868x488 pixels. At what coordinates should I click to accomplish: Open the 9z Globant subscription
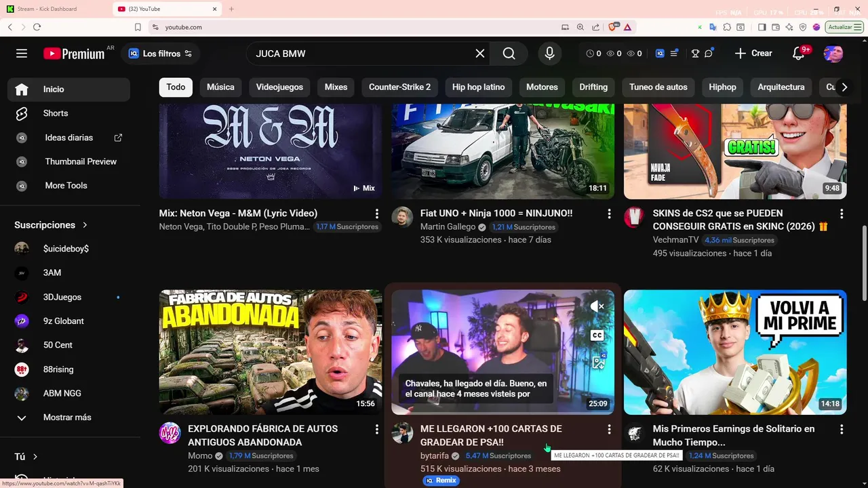pyautogui.click(x=69, y=321)
